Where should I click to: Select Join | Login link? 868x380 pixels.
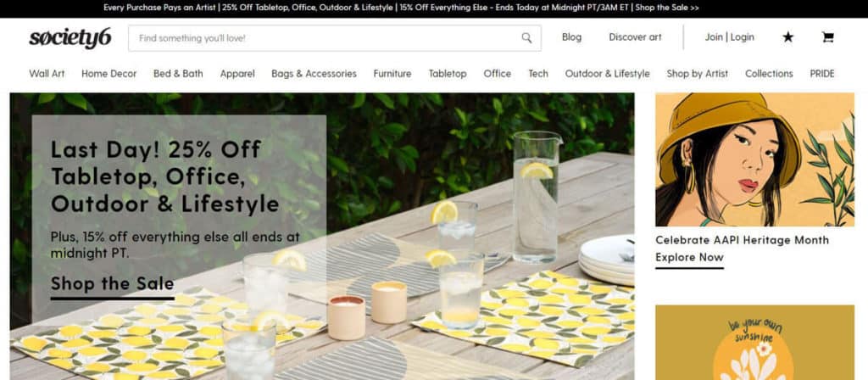click(729, 37)
